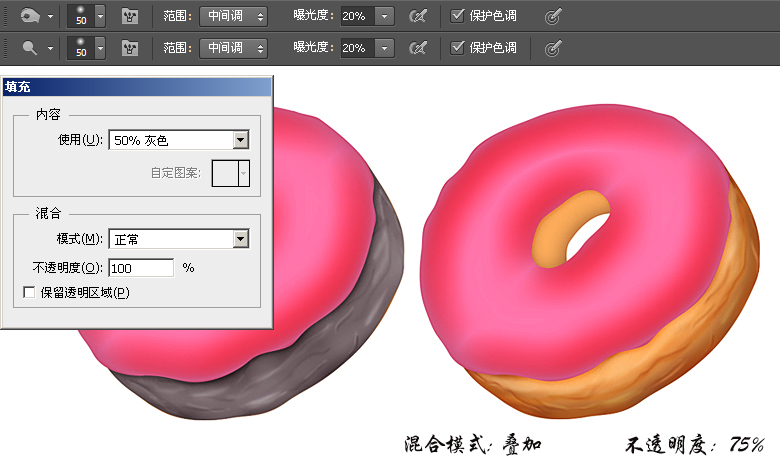Click tablet pressure size icon in top bar

pyautogui.click(x=553, y=16)
